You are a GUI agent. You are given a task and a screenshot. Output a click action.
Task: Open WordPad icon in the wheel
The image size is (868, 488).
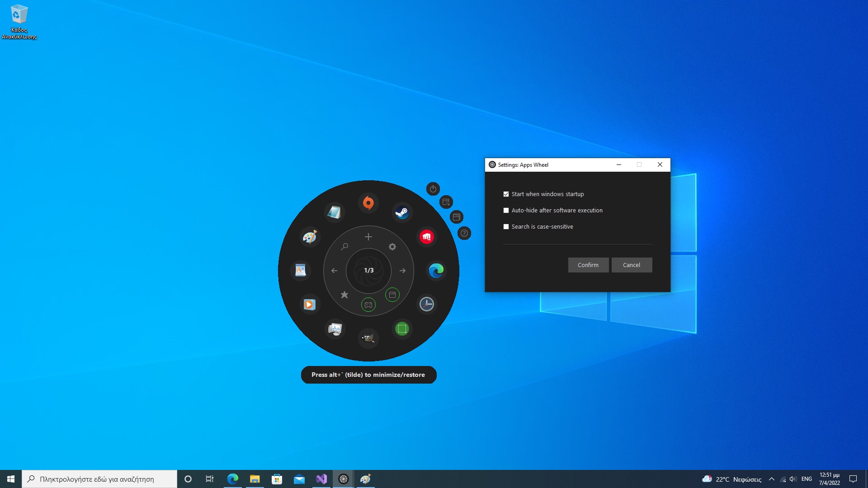[x=300, y=270]
